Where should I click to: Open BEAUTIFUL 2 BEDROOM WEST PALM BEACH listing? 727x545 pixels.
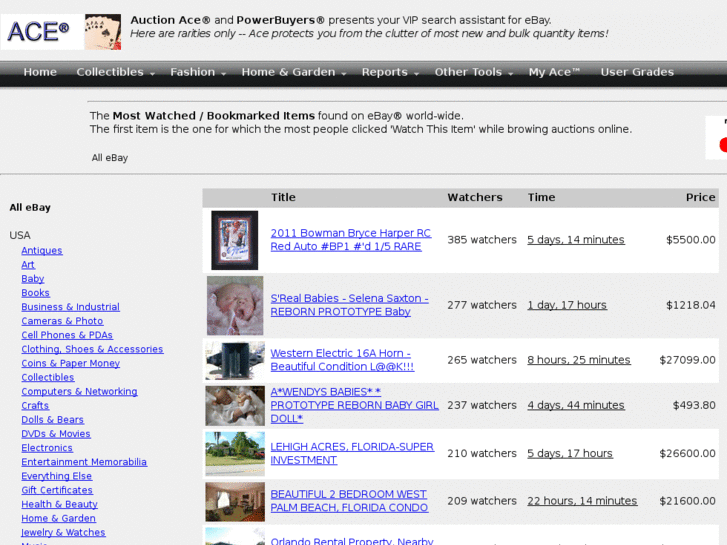[349, 501]
